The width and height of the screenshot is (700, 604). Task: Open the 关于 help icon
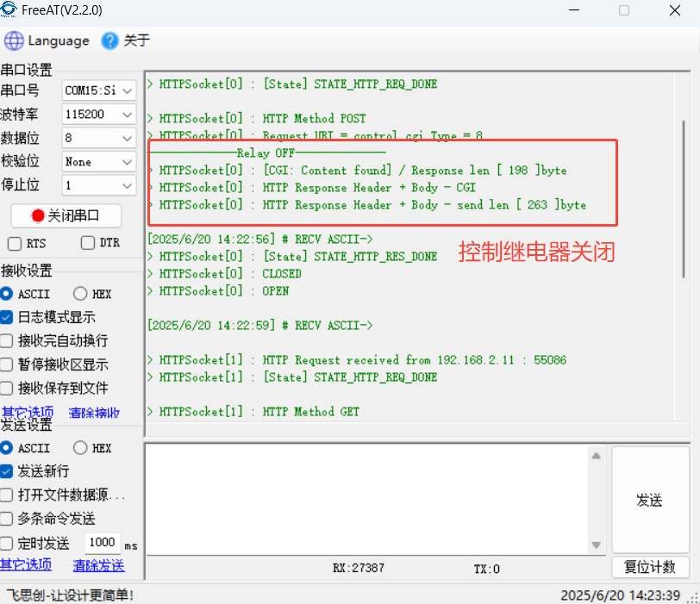[109, 40]
